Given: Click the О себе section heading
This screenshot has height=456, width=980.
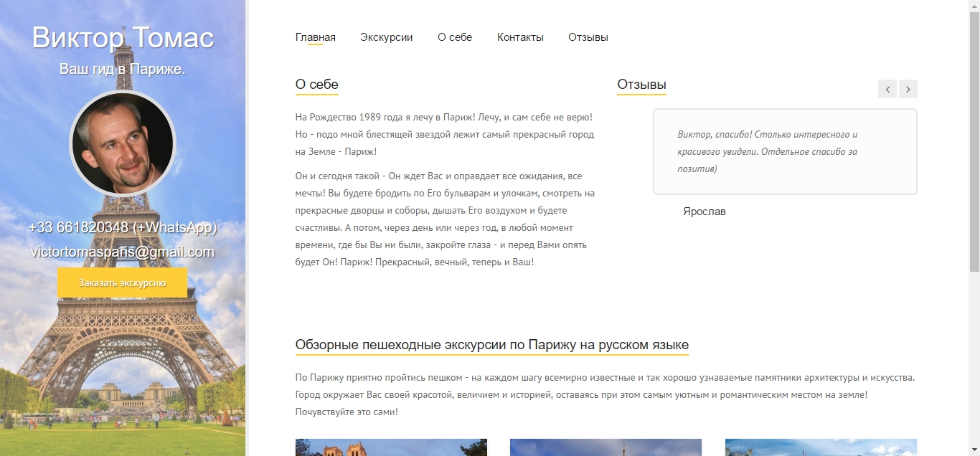Looking at the screenshot, I should [317, 85].
